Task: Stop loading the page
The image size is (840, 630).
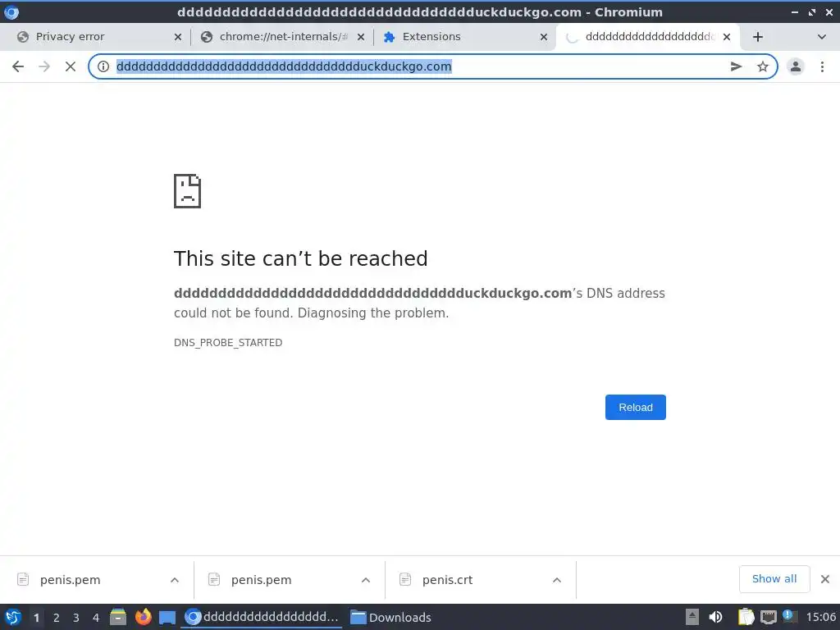Action: (x=71, y=66)
